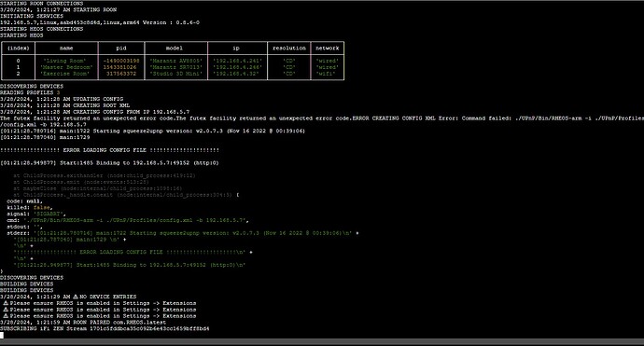Select the 'Living Room' name cell
644x346 pixels.
click(65, 61)
